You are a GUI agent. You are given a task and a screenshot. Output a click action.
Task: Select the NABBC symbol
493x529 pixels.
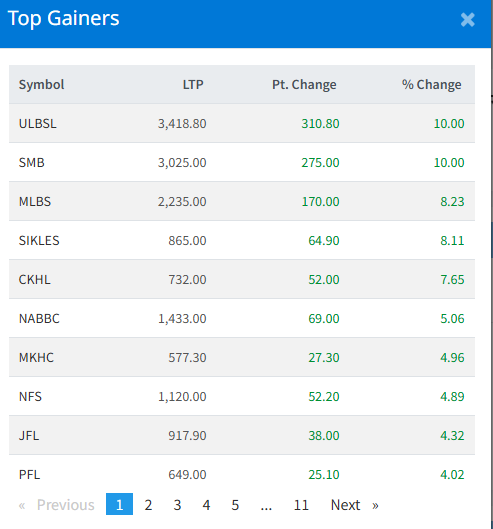pos(39,318)
